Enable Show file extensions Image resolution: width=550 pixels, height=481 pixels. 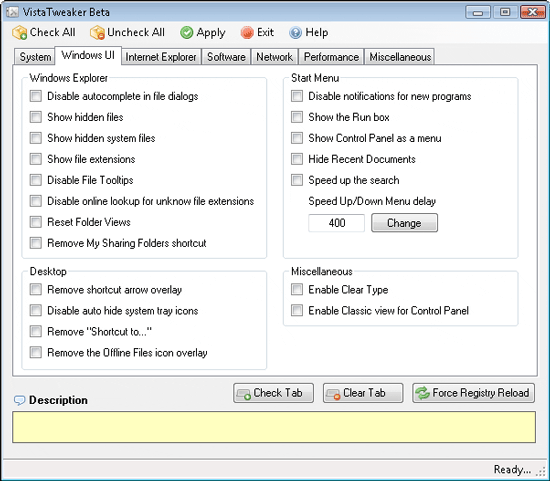(35, 159)
